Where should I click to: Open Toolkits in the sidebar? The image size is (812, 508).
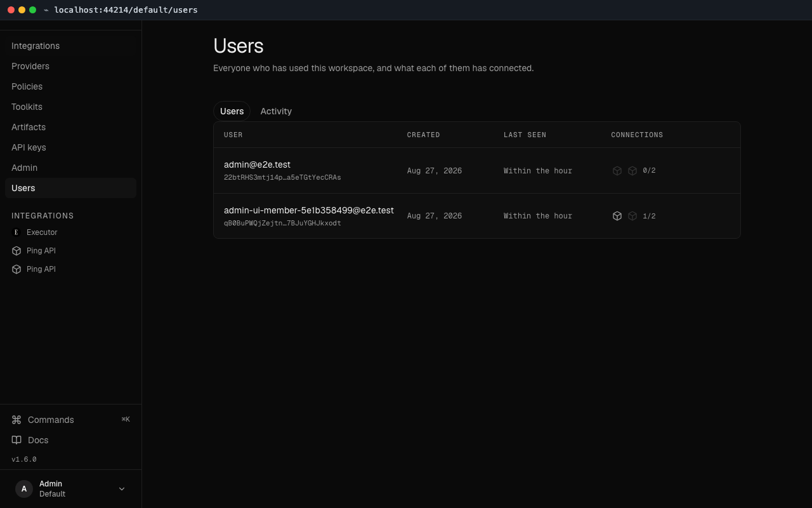click(70, 107)
